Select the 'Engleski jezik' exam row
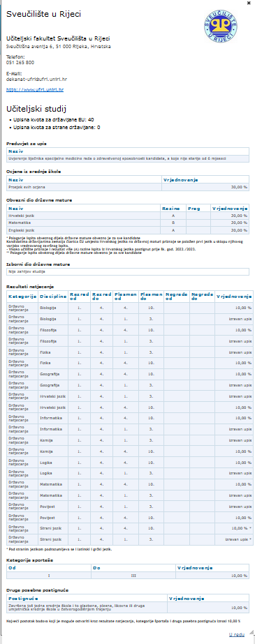Image resolution: width=255 pixels, height=644 pixels. pyautogui.click(x=128, y=230)
